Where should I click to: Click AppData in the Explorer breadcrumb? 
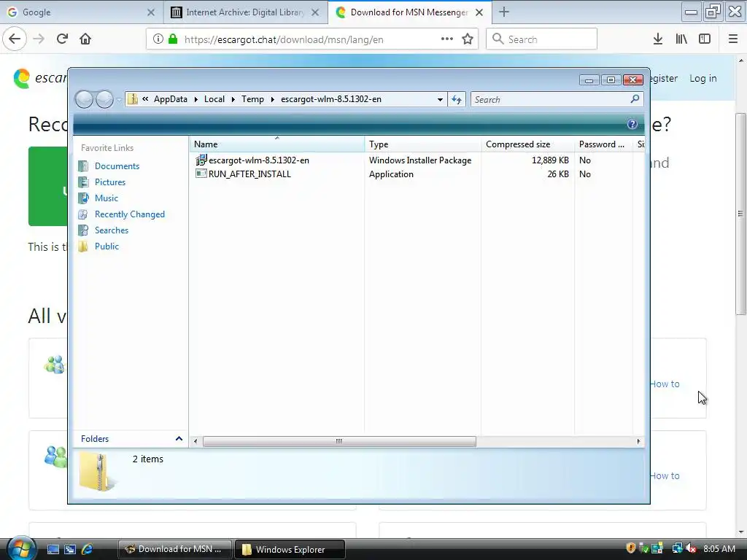[171, 99]
